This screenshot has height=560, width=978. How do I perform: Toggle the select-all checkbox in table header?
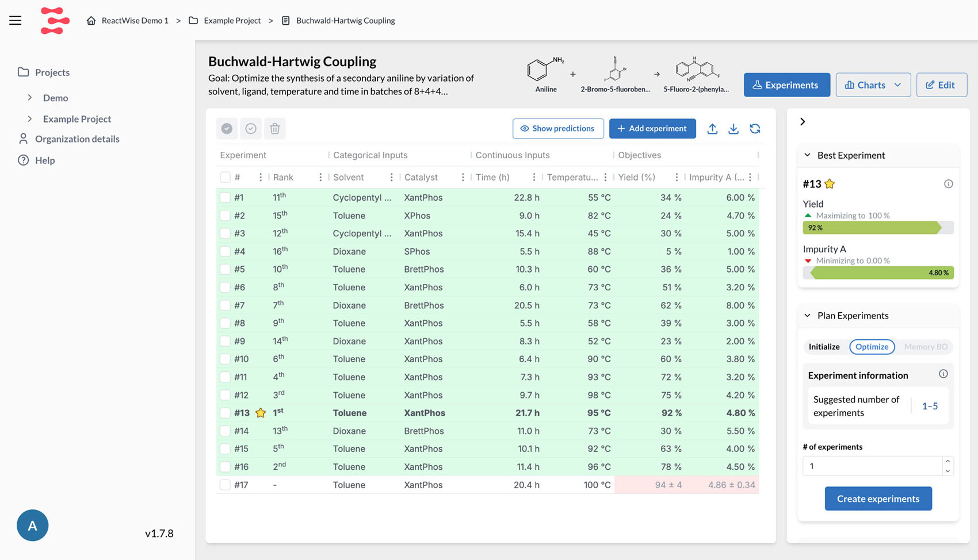coord(224,177)
